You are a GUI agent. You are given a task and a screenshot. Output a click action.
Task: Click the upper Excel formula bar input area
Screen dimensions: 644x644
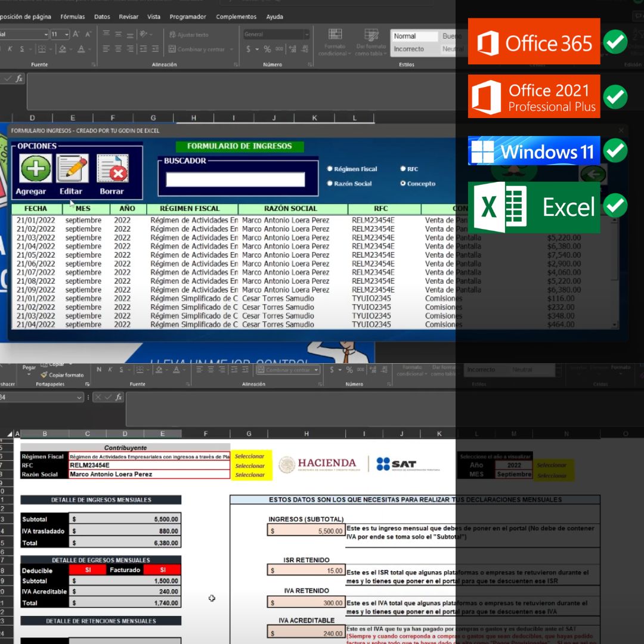241,91
